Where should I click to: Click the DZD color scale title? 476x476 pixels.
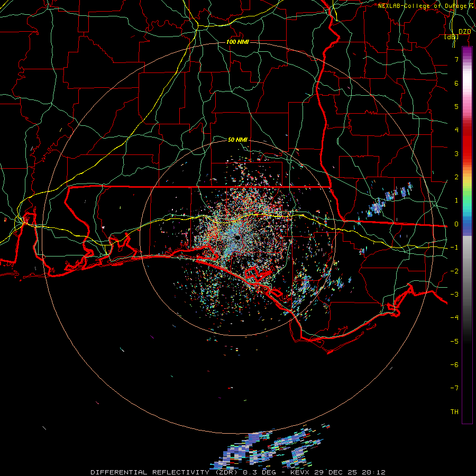pos(464,32)
